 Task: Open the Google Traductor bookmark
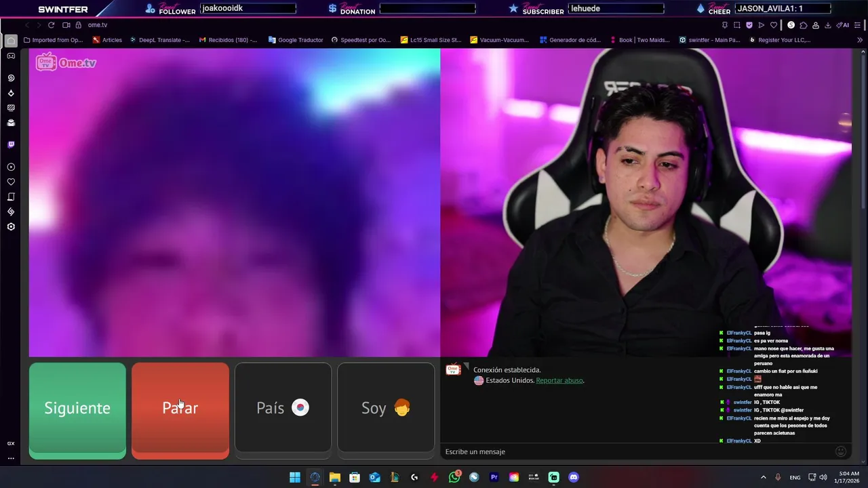tap(296, 40)
